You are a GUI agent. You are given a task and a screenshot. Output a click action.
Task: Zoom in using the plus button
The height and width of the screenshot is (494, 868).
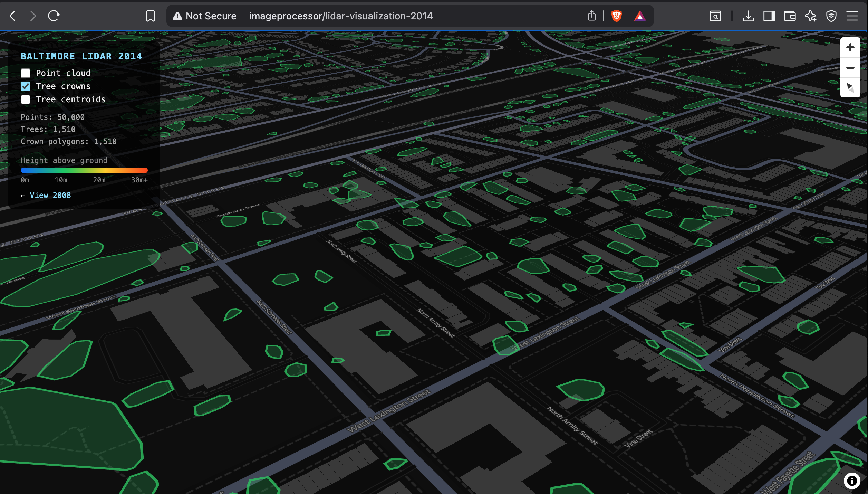[850, 47]
